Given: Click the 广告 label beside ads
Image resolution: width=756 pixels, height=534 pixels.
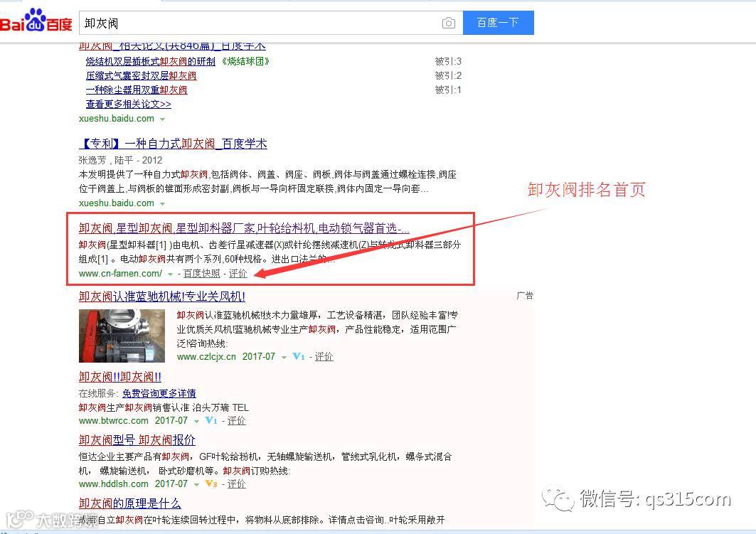Looking at the screenshot, I should tap(525, 295).
